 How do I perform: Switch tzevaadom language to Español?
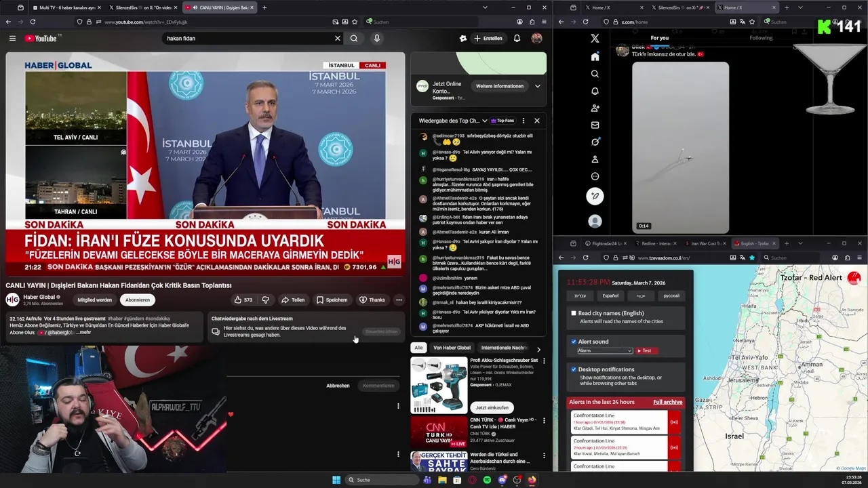[x=610, y=296]
